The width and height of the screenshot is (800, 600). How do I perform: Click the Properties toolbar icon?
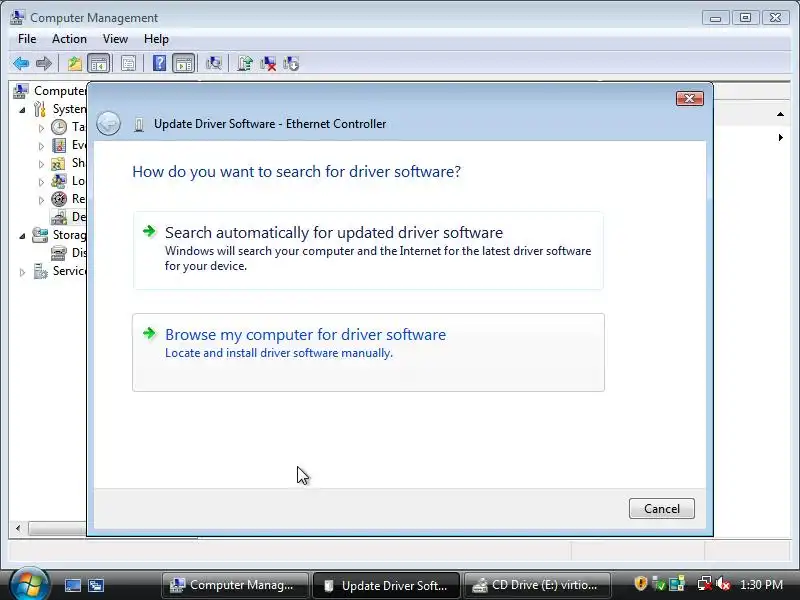point(129,64)
